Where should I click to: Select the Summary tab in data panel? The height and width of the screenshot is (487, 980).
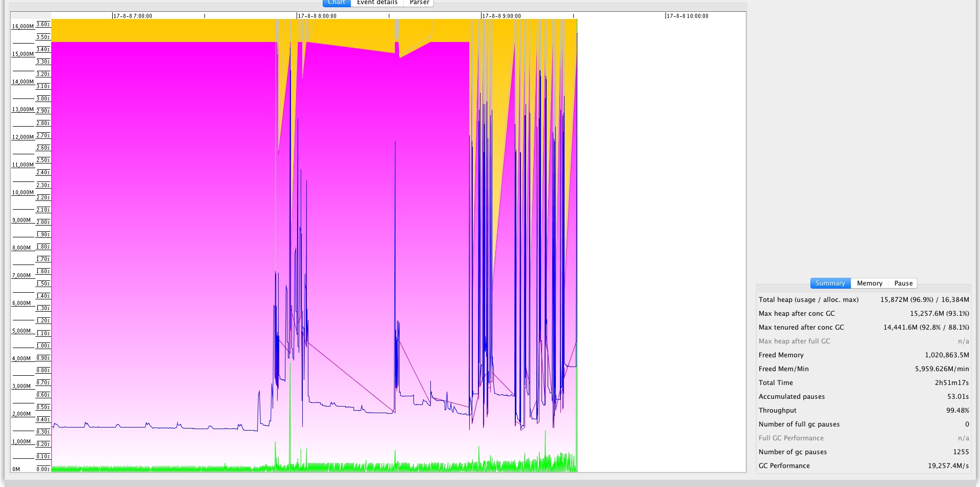tap(830, 283)
